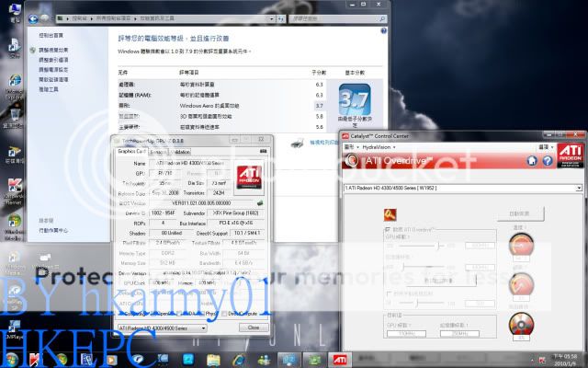This screenshot has height=368, width=588.
Task: Open Internet Explorer from the taskbar
Action: click(239, 360)
